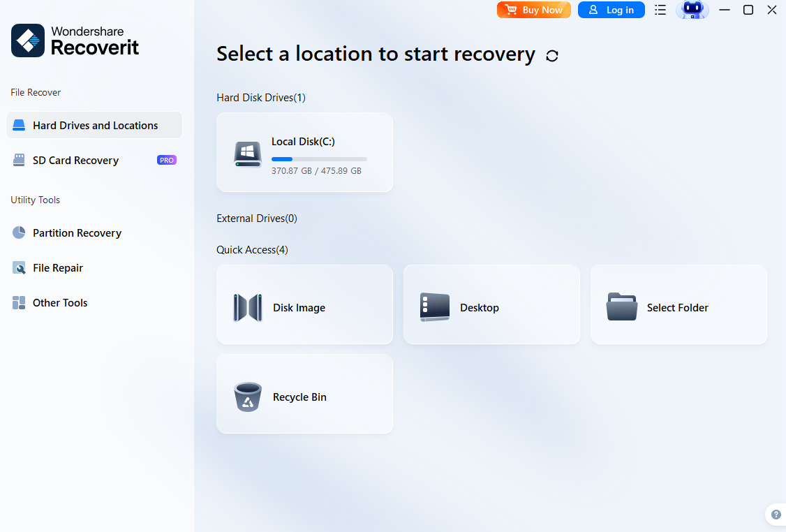This screenshot has height=532, width=786.
Task: Click the help question mark icon
Action: 776,515
